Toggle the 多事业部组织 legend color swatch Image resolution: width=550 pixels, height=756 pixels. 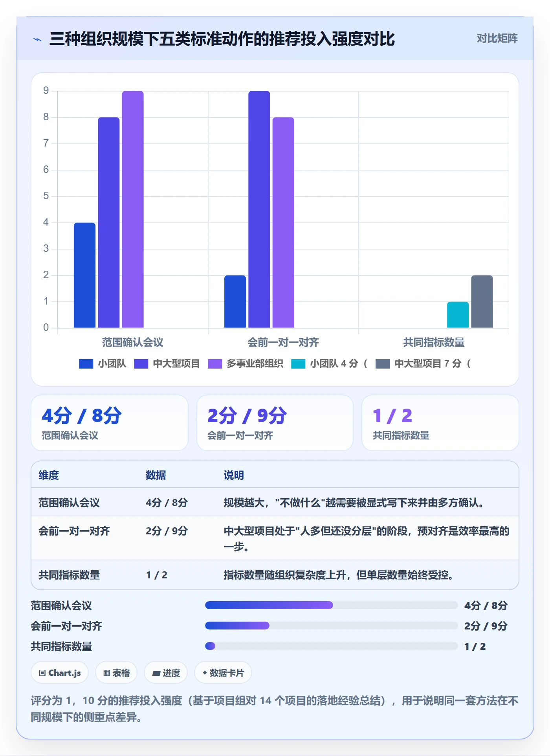(x=215, y=364)
